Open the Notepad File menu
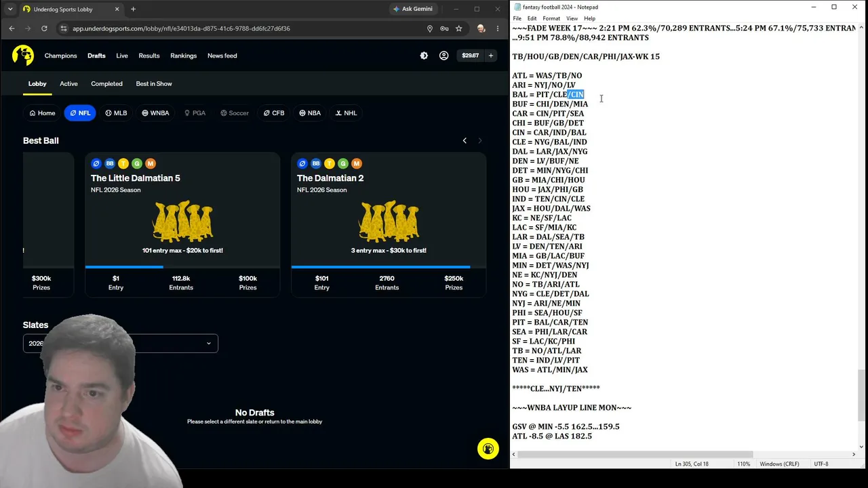This screenshot has width=868, height=488. point(517,18)
